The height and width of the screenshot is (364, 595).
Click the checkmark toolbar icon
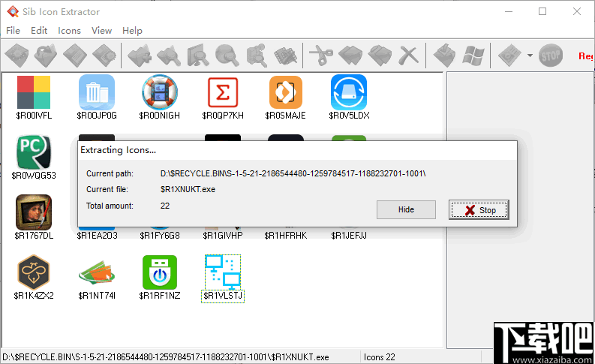pos(444,56)
